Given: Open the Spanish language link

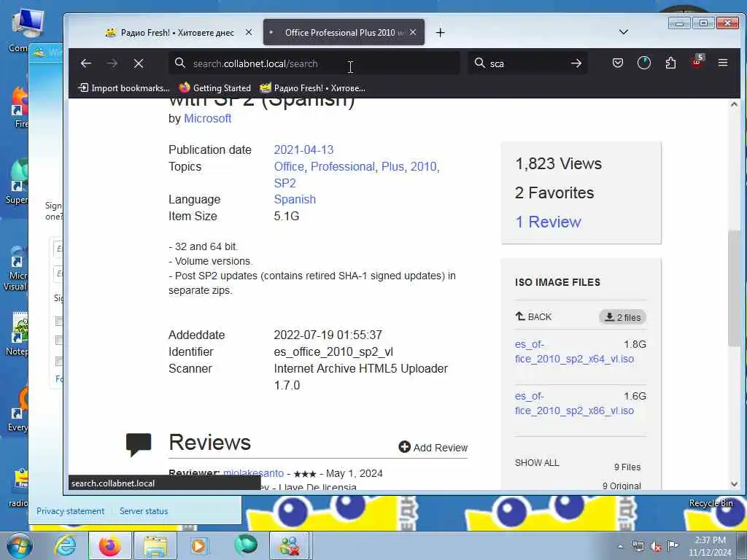Looking at the screenshot, I should click(x=295, y=200).
